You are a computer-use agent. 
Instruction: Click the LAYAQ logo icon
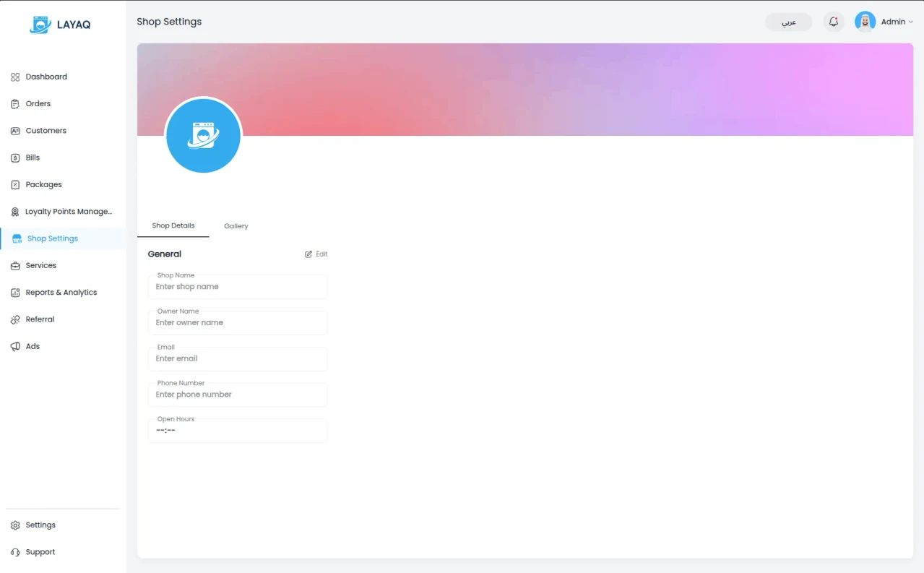pyautogui.click(x=40, y=25)
